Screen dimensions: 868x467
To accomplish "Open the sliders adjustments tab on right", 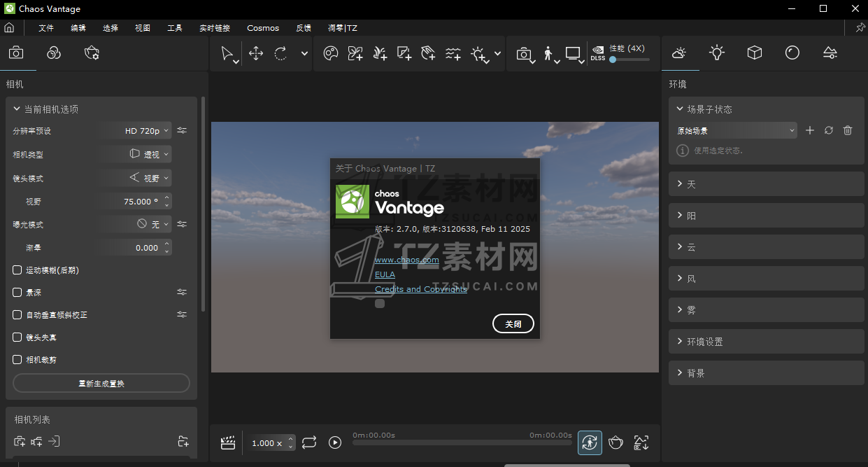I will point(830,53).
